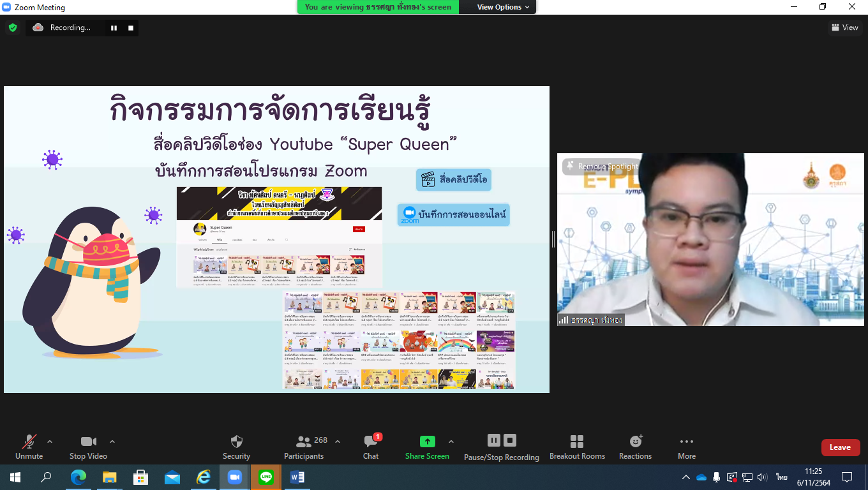Show the Participants panel
Image resolution: width=868 pixels, height=490 pixels.
tap(304, 447)
